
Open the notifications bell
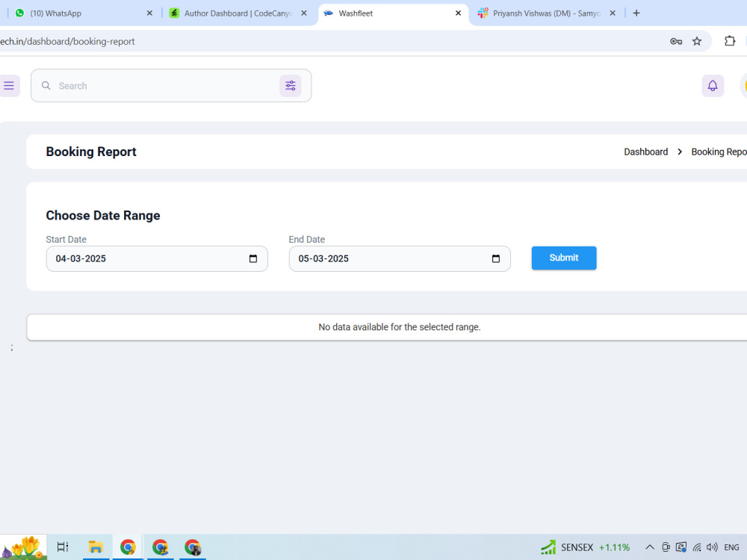pos(713,86)
